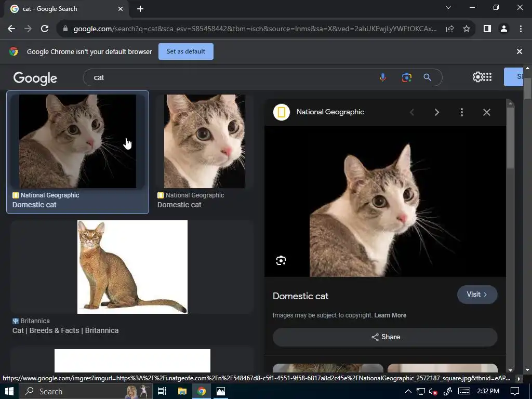Image resolution: width=532 pixels, height=399 pixels.
Task: Reload the page with the refresh icon
Action: pyautogui.click(x=45, y=29)
